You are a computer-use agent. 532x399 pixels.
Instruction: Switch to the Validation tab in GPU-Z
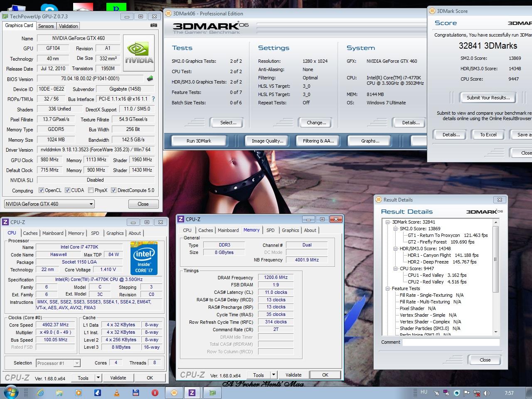pyautogui.click(x=68, y=26)
